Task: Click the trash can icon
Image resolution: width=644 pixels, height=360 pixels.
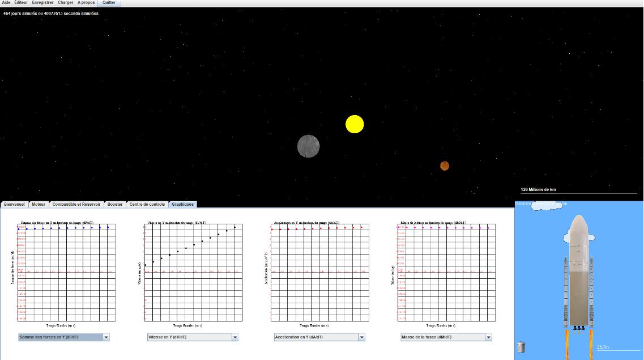Action: pos(521,347)
